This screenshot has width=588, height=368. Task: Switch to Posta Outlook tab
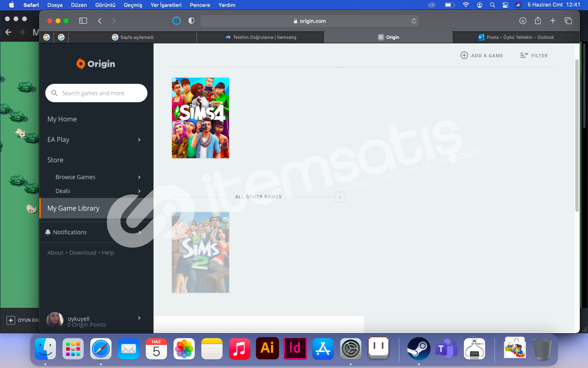[516, 37]
